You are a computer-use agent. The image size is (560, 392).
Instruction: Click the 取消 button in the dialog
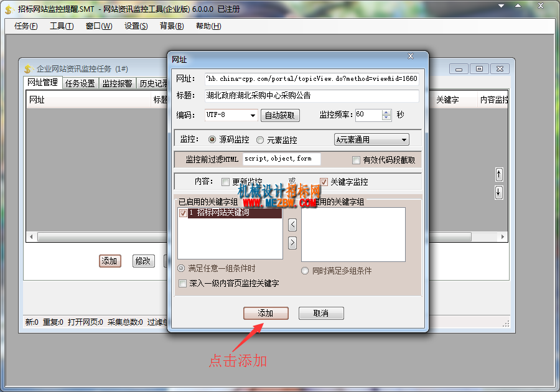click(321, 313)
